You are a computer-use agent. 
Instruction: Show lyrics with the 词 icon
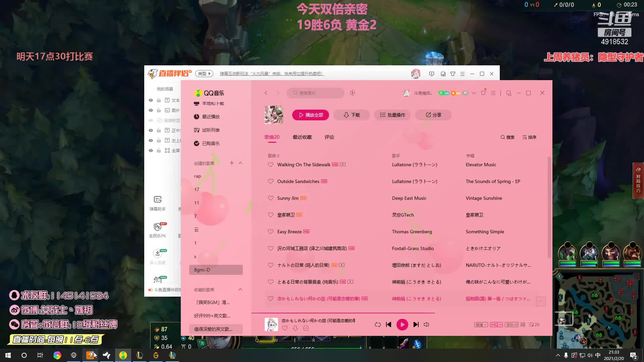(523, 324)
